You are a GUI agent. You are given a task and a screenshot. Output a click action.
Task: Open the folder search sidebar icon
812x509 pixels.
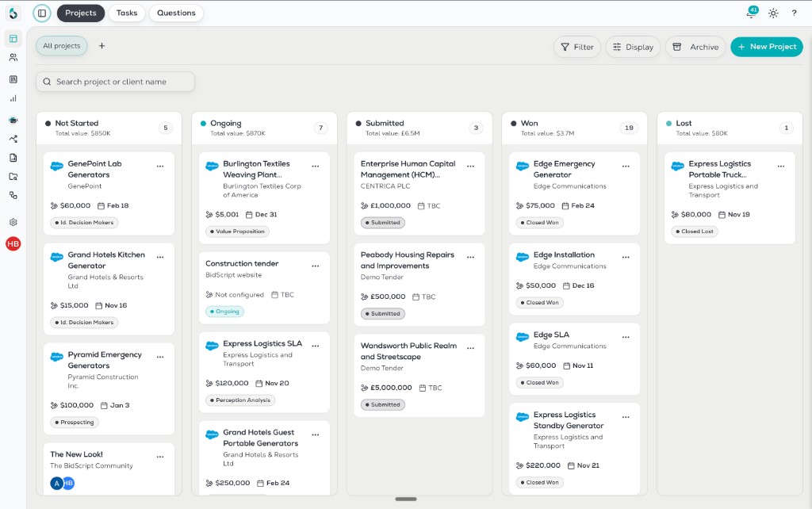coord(13,177)
